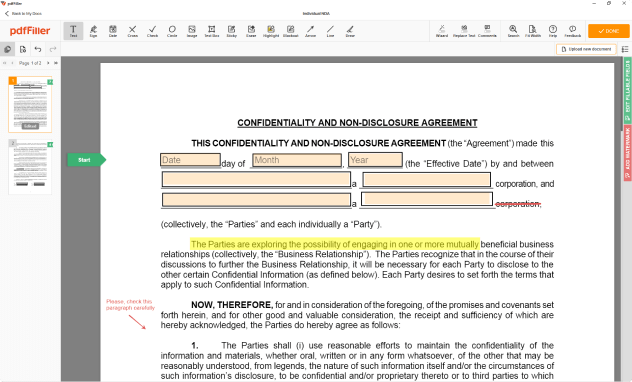
Task: Open the list panel icon beside Upload
Action: pos(625,49)
